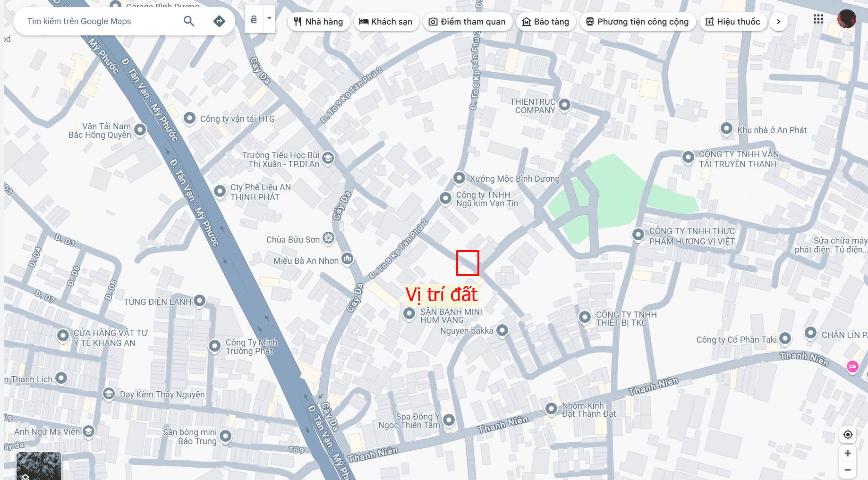Choose the Phương tiện công cộng chip
Image resolution: width=868 pixels, height=480 pixels.
point(638,22)
